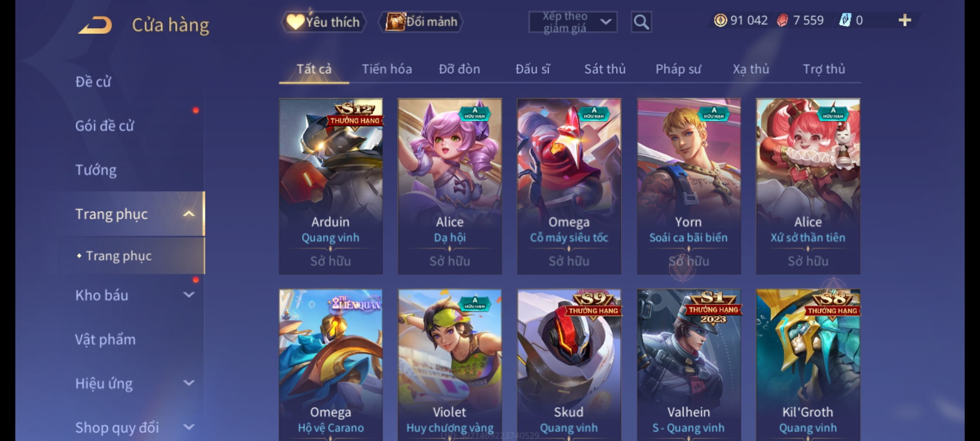Expand the Shop quy đổi section
Viewport: 980px width, 441px height.
[x=189, y=427]
